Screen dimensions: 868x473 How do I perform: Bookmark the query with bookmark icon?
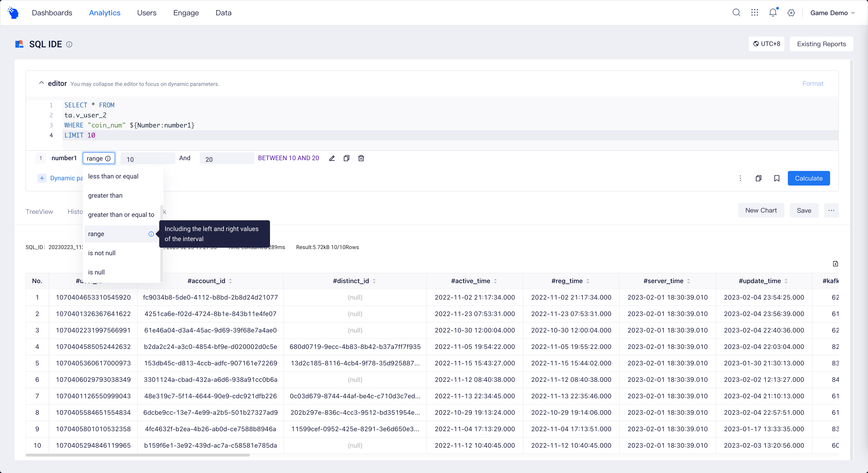(777, 178)
